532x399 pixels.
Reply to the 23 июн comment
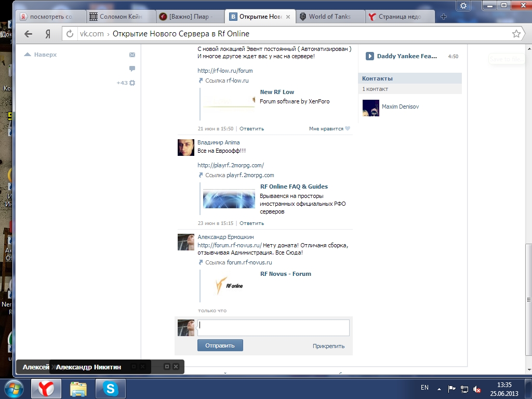pyautogui.click(x=251, y=223)
